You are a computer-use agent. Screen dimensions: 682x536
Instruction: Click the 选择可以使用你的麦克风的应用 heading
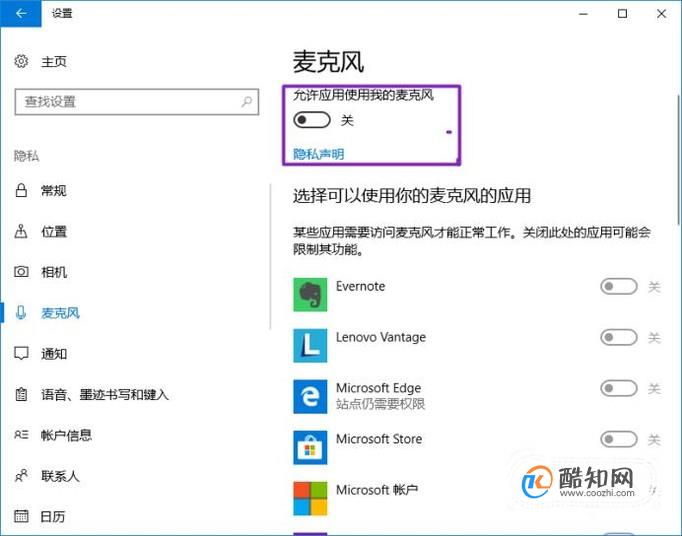point(412,196)
